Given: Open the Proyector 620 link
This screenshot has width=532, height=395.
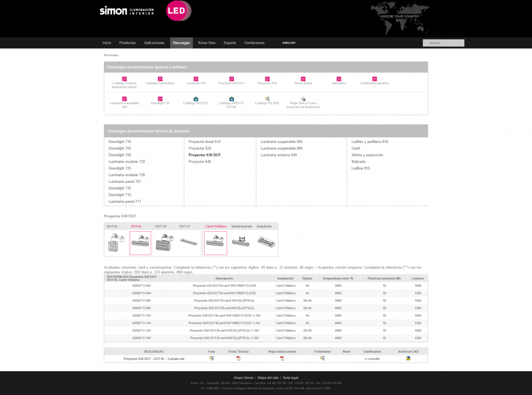Looking at the screenshot, I should [x=200, y=148].
